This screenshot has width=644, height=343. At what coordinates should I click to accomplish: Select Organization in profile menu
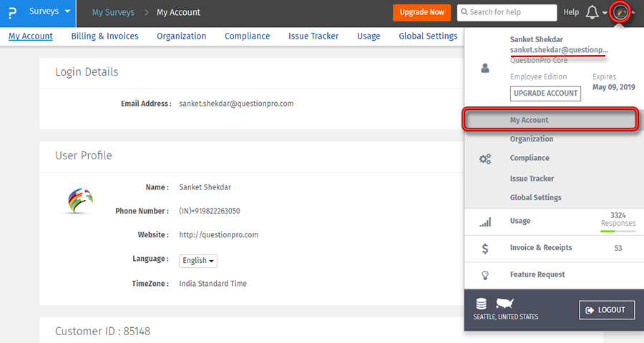point(532,139)
